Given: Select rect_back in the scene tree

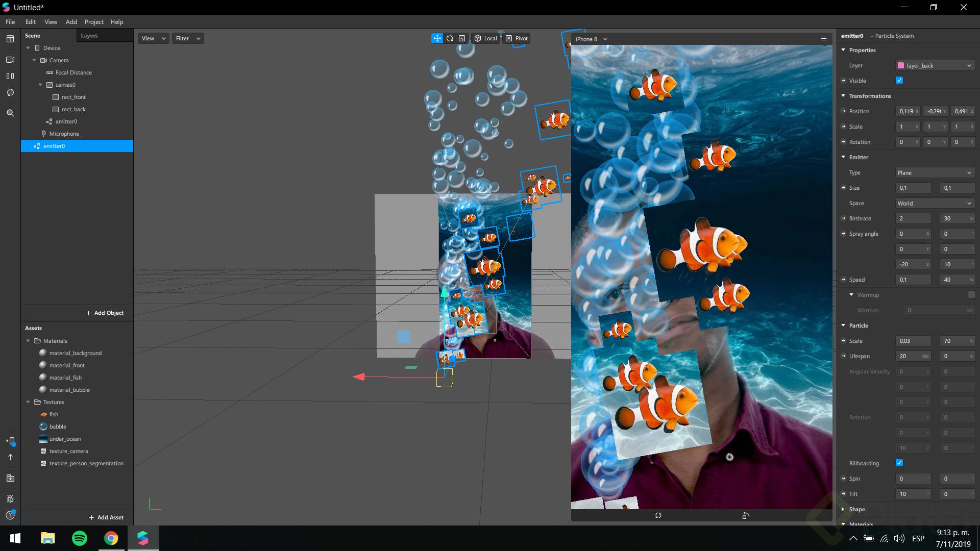Looking at the screenshot, I should pyautogui.click(x=73, y=109).
